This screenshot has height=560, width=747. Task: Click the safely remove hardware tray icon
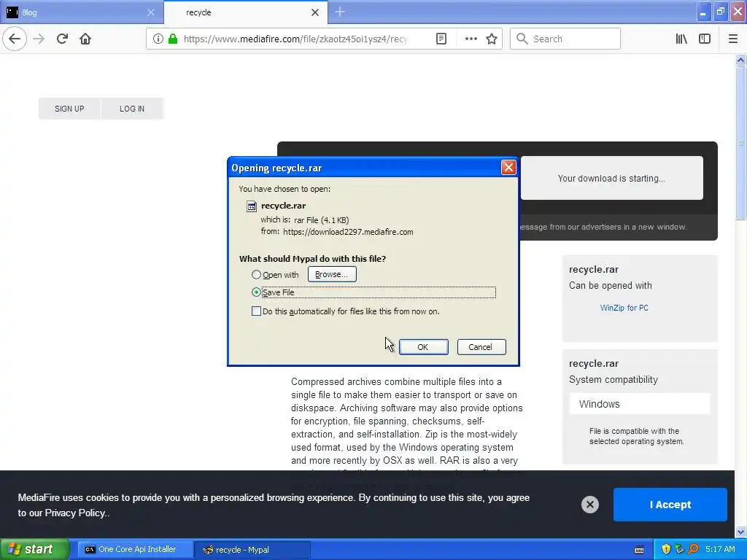(x=679, y=549)
